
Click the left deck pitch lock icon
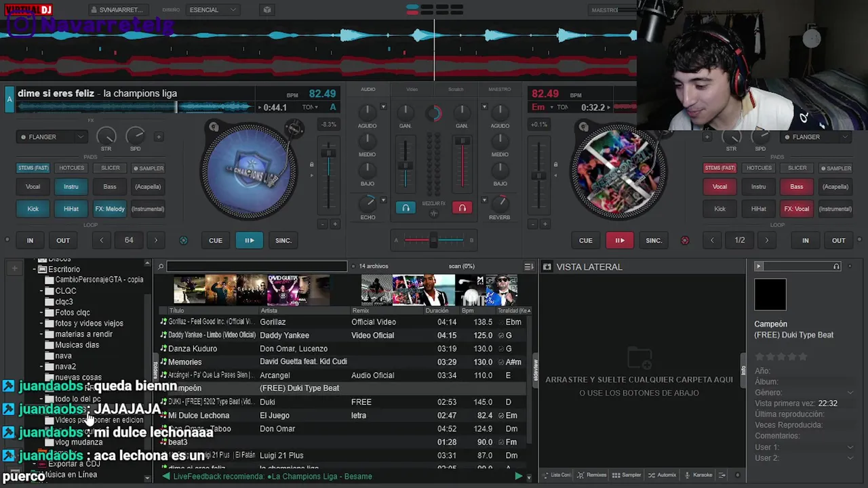(x=312, y=165)
